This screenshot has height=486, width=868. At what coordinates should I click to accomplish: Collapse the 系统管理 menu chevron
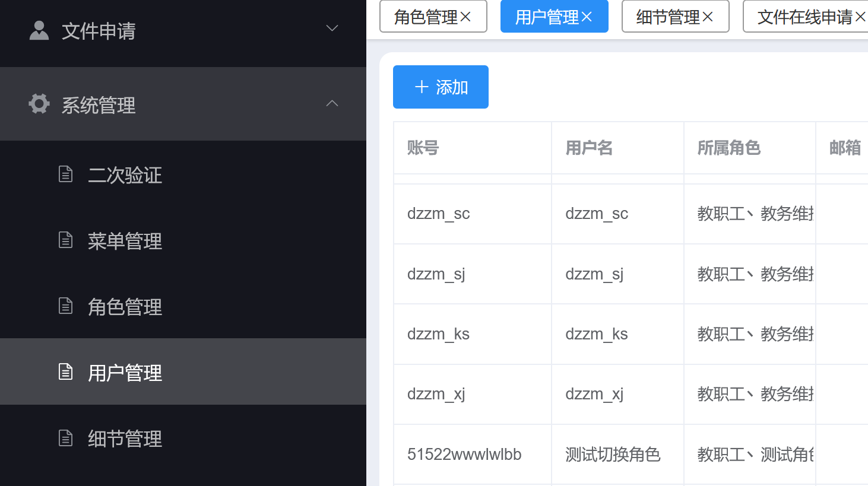[x=332, y=104]
